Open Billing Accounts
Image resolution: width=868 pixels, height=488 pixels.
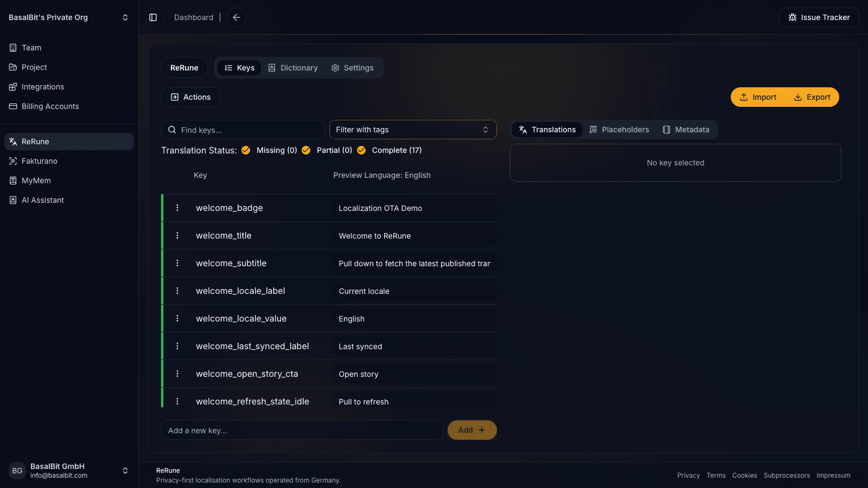tap(69, 106)
